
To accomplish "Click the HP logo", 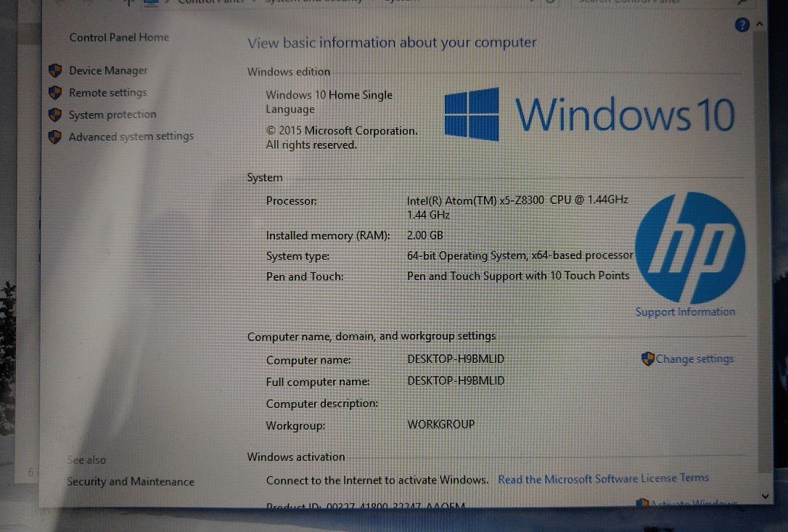I will pyautogui.click(x=690, y=247).
